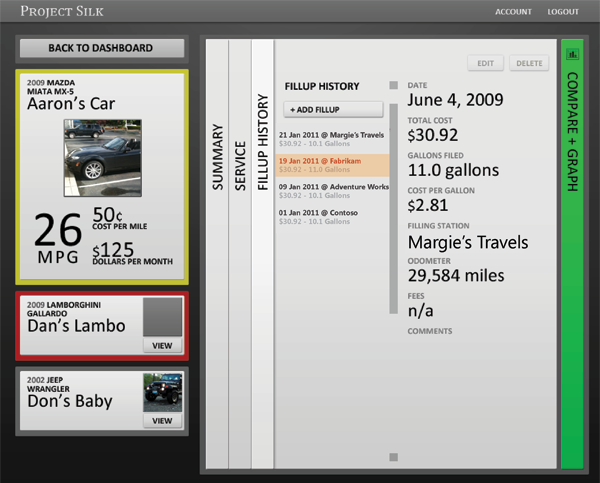Click the Delete button
The width and height of the screenshot is (600, 483).
point(529,63)
